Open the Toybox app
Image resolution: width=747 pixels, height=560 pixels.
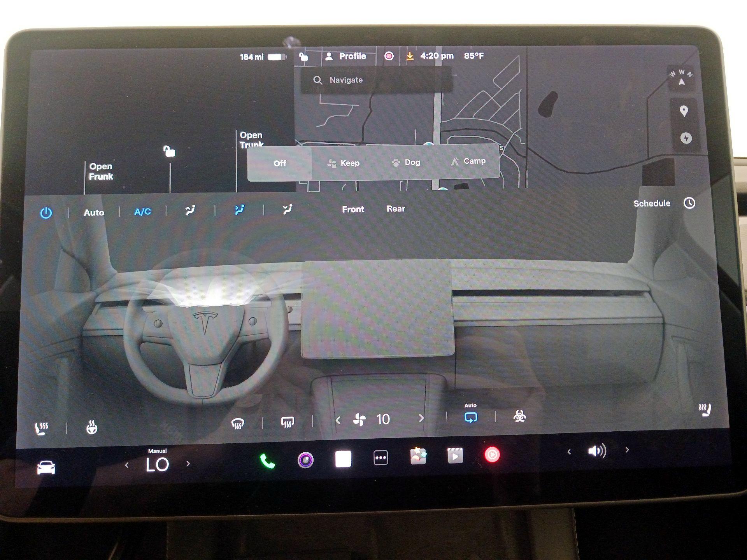[418, 456]
